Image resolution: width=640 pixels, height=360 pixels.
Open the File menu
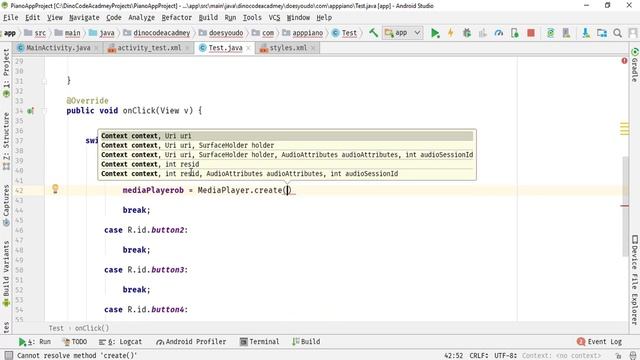point(11,18)
